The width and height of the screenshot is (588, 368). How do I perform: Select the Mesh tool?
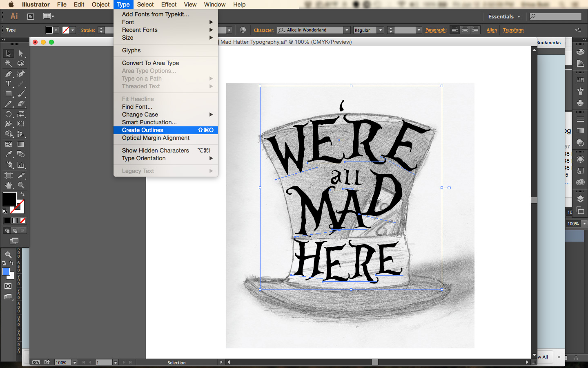point(9,144)
